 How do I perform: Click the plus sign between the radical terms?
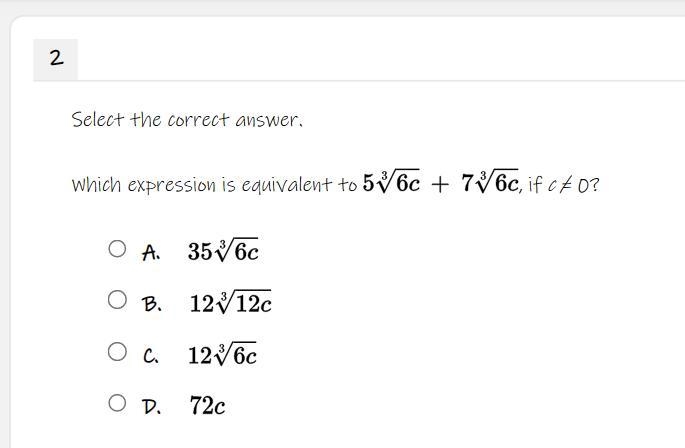[440, 184]
